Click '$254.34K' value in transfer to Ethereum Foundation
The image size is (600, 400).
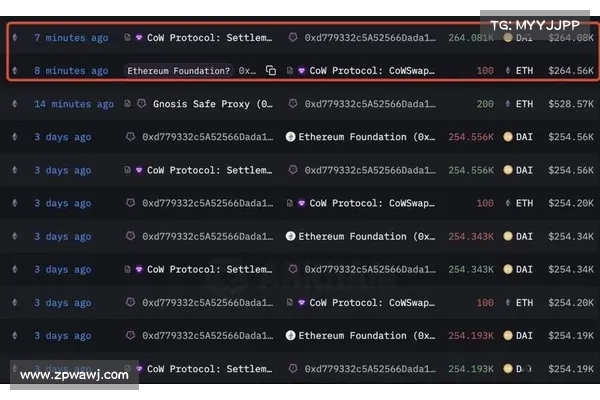[571, 236]
